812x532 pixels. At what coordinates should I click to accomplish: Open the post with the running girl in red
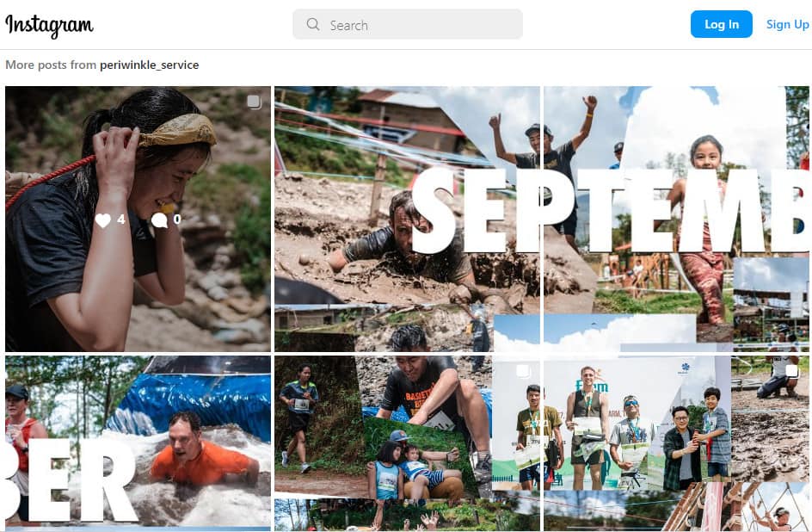(676, 220)
